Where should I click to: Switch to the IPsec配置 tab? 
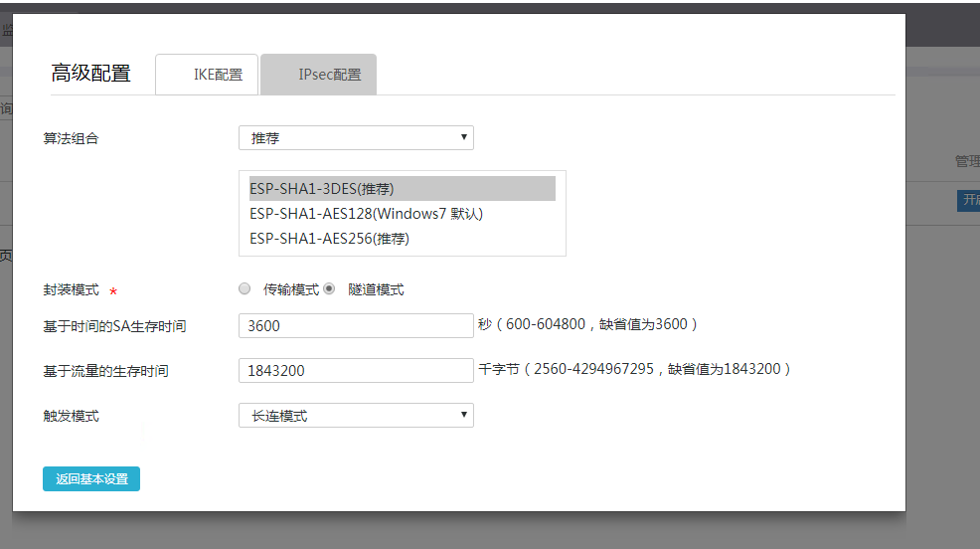pos(318,75)
